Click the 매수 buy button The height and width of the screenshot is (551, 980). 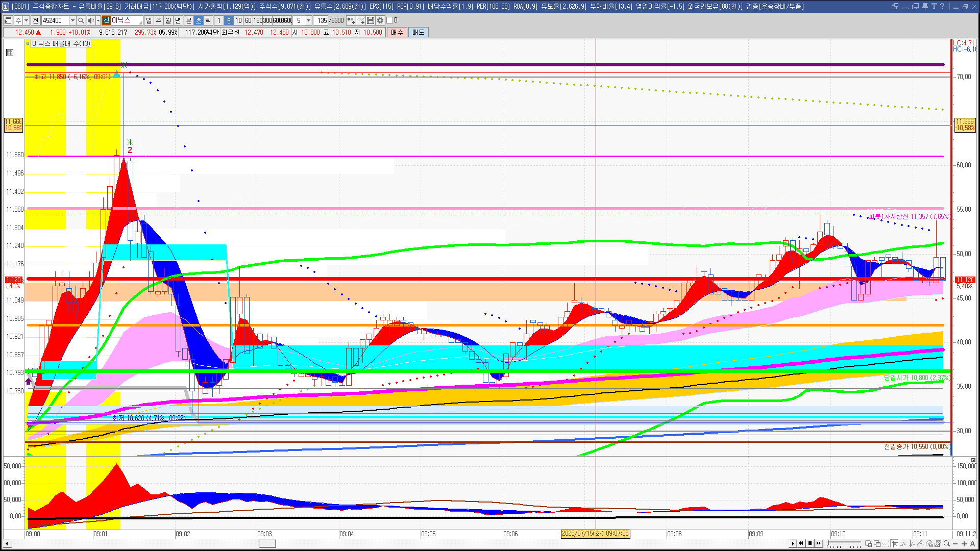(397, 32)
